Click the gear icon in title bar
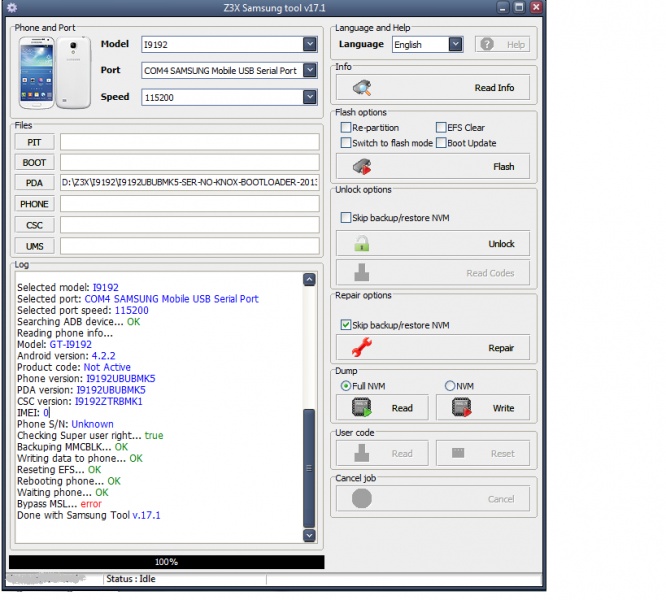 (x=12, y=8)
